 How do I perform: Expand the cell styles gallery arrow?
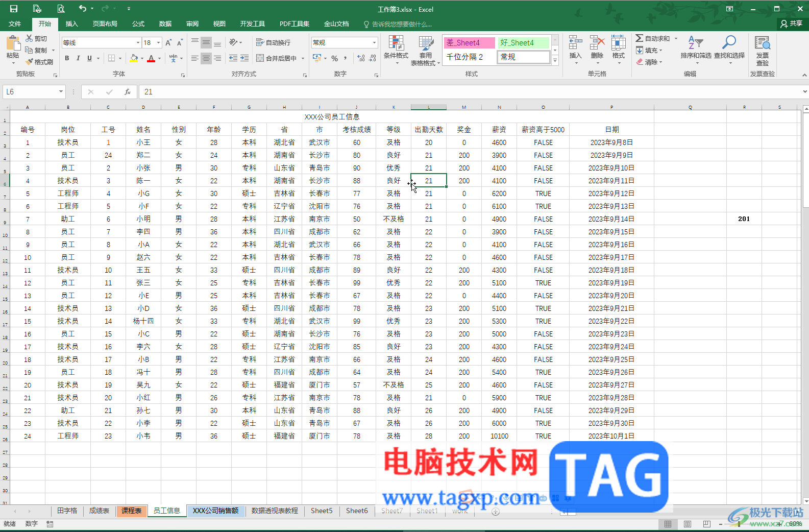pos(555,61)
